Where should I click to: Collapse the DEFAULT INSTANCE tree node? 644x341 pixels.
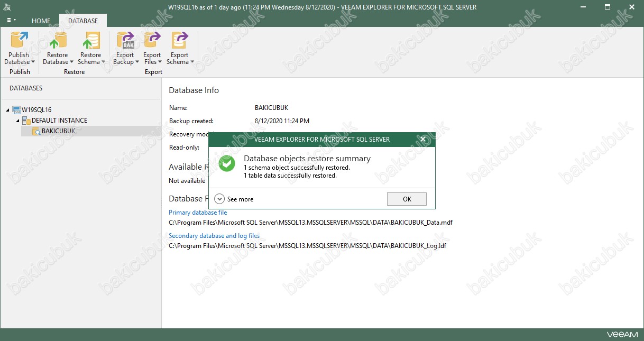point(17,121)
